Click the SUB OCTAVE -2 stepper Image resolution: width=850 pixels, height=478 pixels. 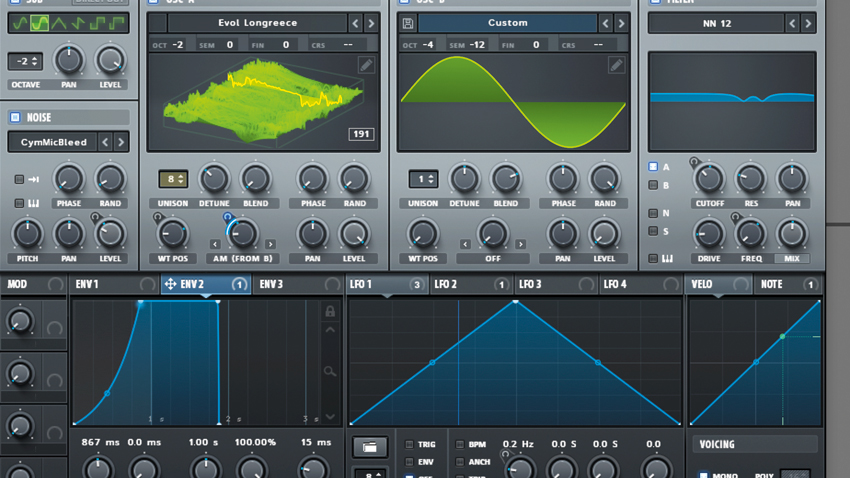[25, 61]
